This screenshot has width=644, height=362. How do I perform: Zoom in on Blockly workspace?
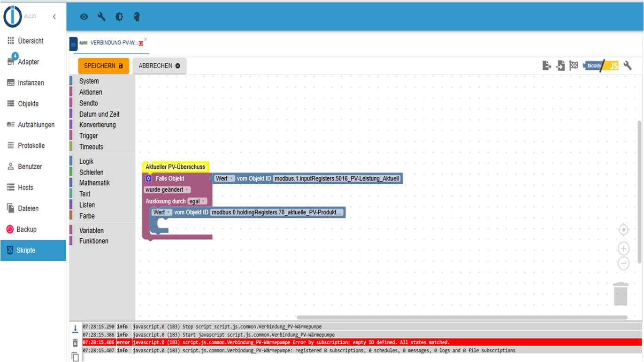(623, 249)
